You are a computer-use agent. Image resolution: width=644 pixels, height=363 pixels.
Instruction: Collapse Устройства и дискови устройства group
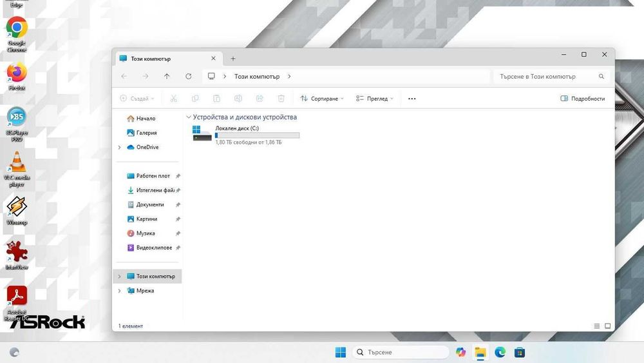[x=189, y=117]
